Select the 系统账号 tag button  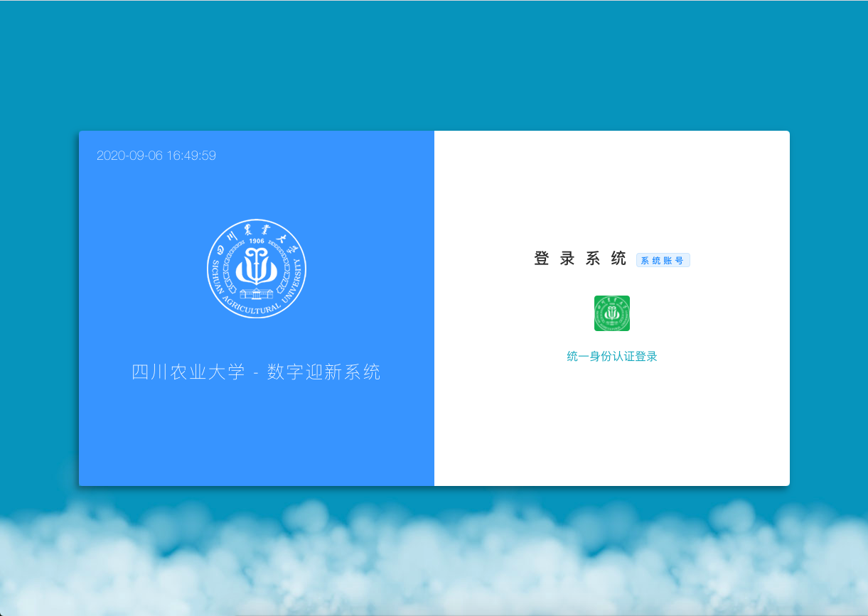click(663, 260)
